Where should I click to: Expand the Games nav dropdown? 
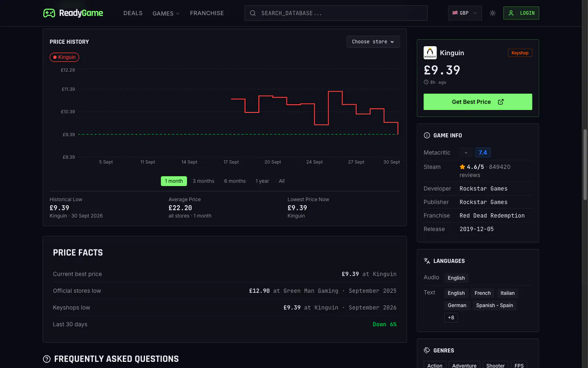point(166,13)
